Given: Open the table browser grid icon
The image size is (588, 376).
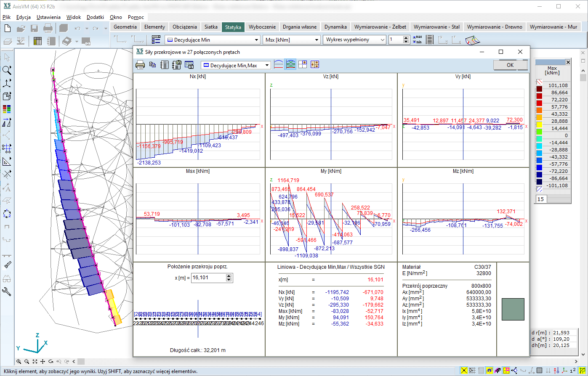Looking at the screenshot, I should [37, 41].
